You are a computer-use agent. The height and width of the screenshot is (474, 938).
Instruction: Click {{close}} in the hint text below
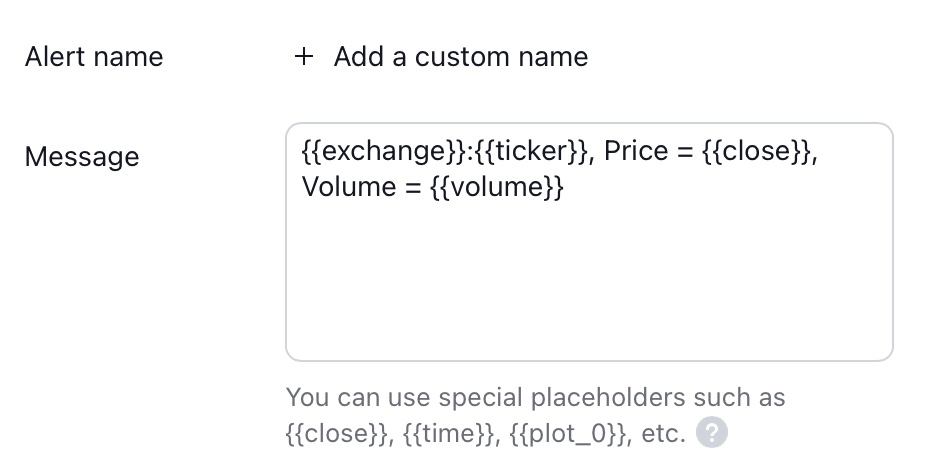pos(336,434)
